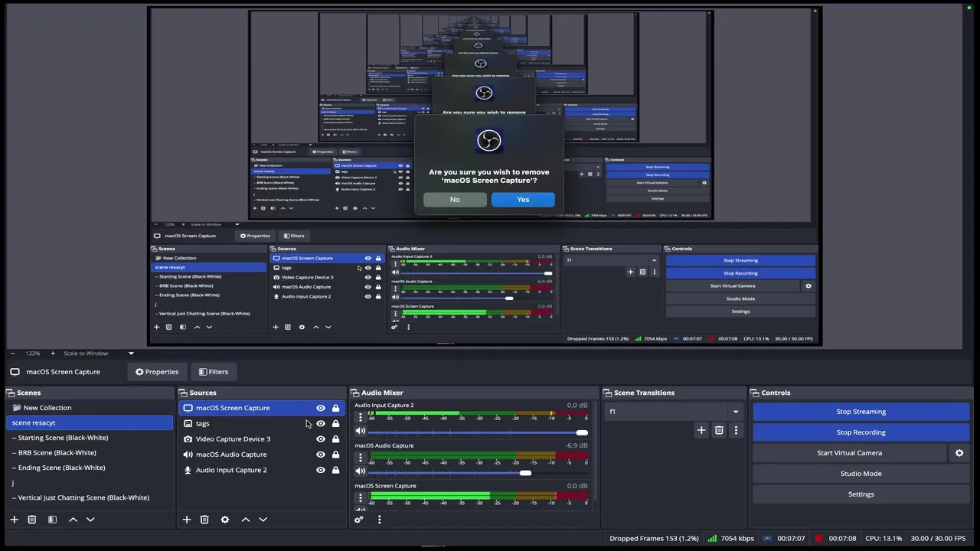Screen dimensions: 980x551
Task: Hide macOS Audio Capture source
Action: (x=321, y=455)
